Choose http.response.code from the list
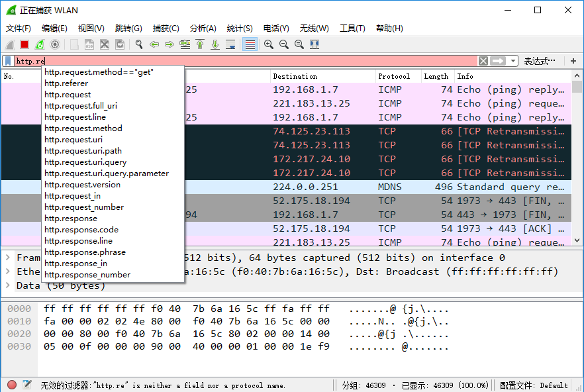This screenshot has width=584, height=392. pos(113,230)
